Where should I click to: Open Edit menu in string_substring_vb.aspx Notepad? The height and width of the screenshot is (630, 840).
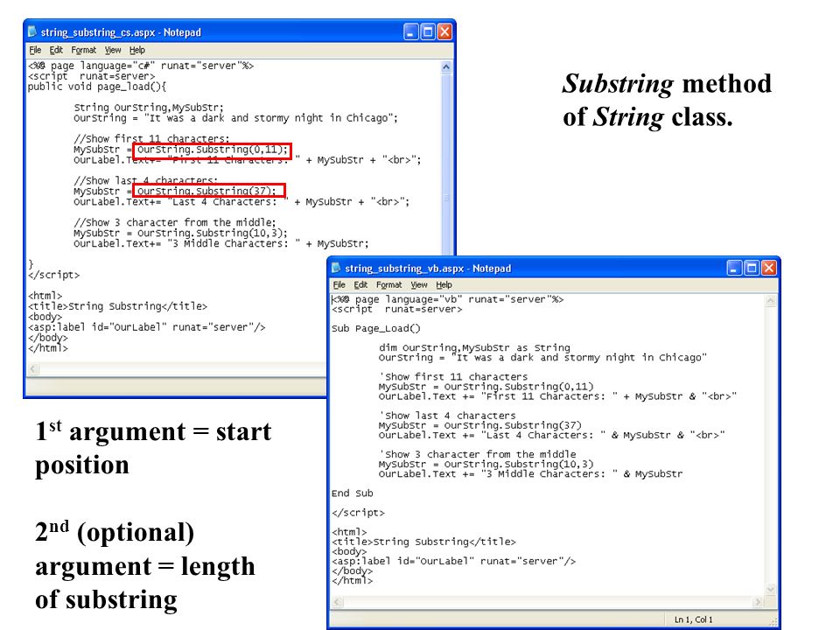click(x=360, y=285)
